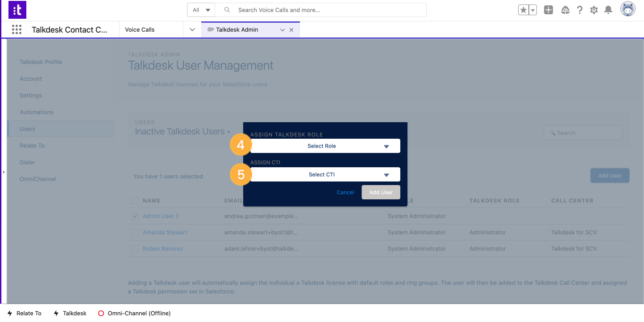Click the NAME column header

152,201
